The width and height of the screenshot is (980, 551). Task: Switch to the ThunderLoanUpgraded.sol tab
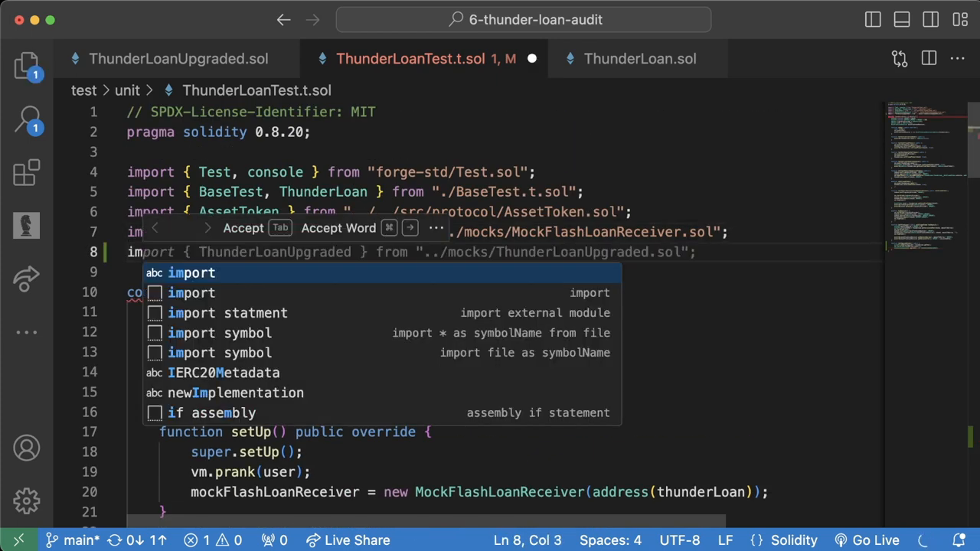coord(178,59)
